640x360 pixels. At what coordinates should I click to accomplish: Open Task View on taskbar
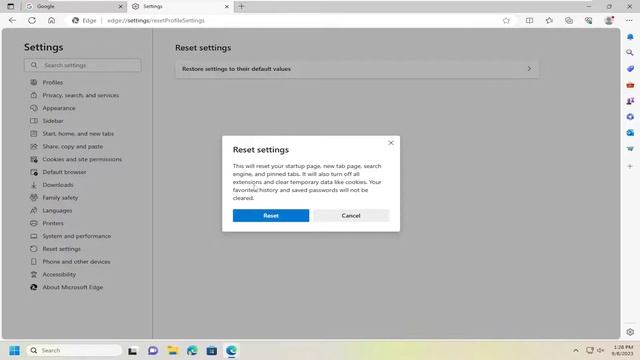tap(132, 351)
